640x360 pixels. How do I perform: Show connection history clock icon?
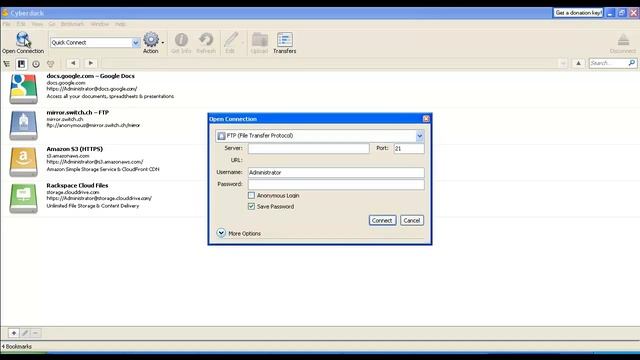[x=36, y=64]
